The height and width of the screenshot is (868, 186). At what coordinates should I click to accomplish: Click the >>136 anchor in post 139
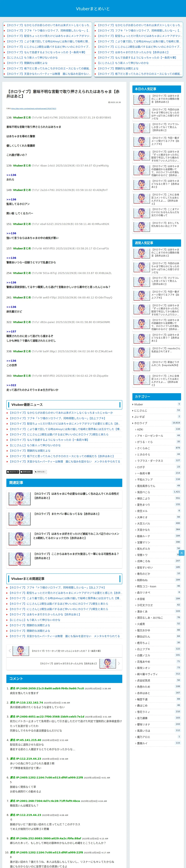(11, 175)
